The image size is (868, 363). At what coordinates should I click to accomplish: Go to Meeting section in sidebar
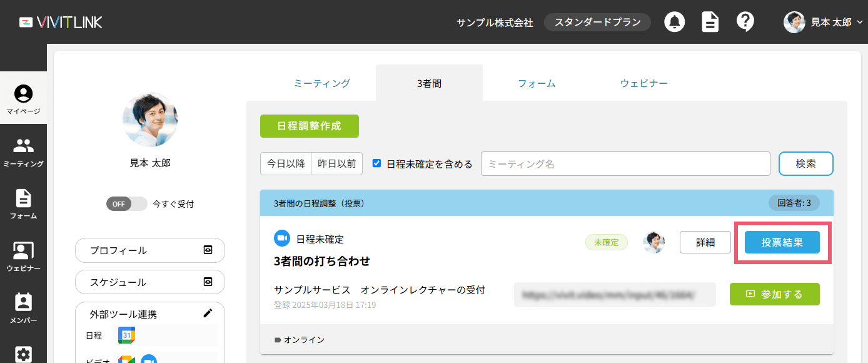[23, 152]
